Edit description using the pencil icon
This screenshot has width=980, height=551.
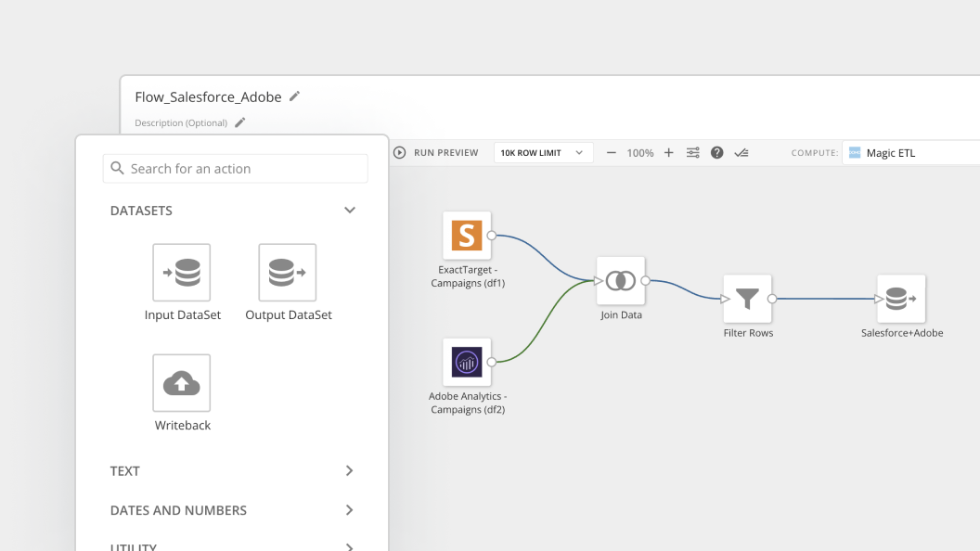pyautogui.click(x=240, y=122)
